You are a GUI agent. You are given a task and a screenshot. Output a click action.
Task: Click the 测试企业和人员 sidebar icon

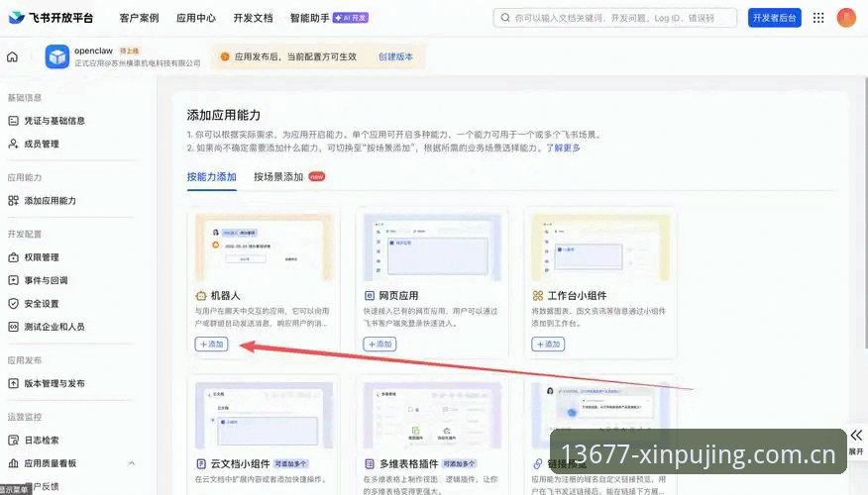(13, 327)
